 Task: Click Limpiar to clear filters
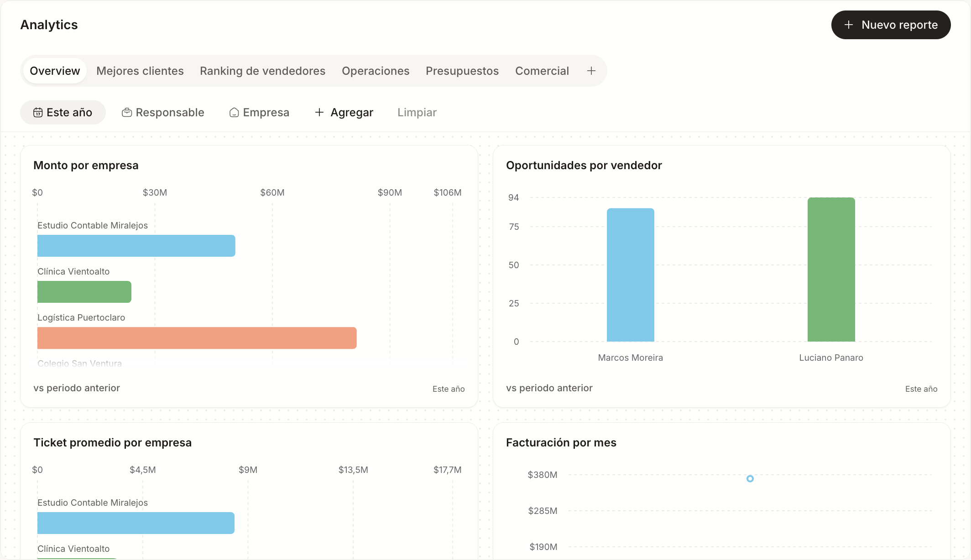(417, 113)
